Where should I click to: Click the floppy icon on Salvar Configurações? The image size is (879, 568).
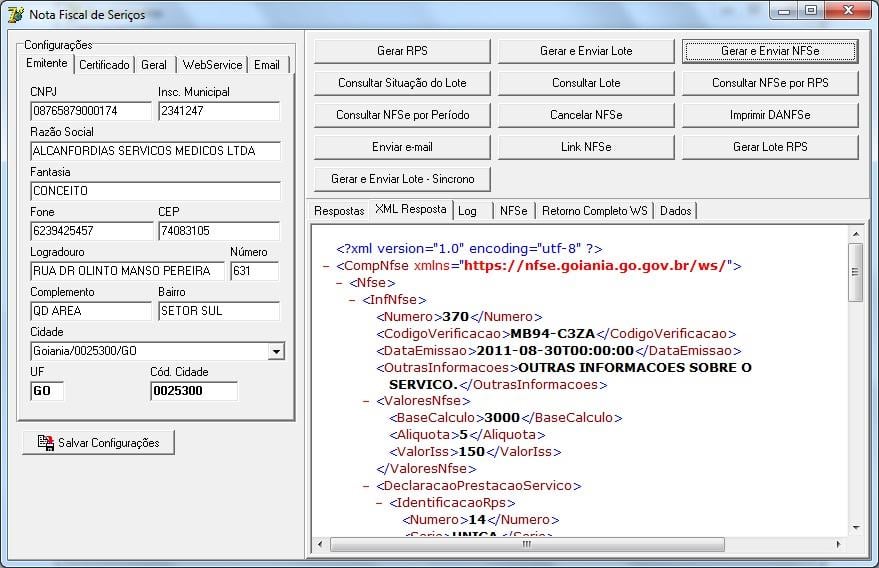pyautogui.click(x=45, y=442)
